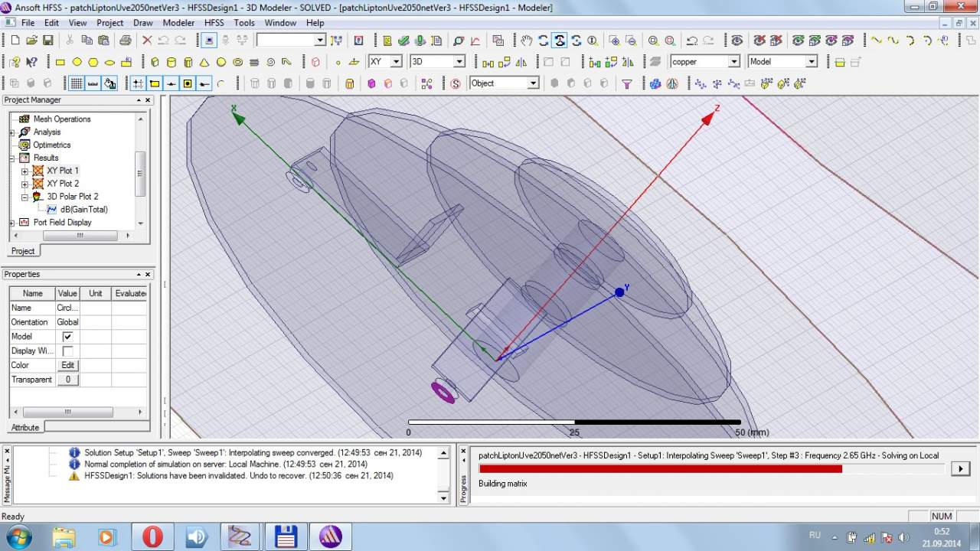Image resolution: width=980 pixels, height=551 pixels.
Task: Click the Color Edit button
Action: [x=67, y=366]
